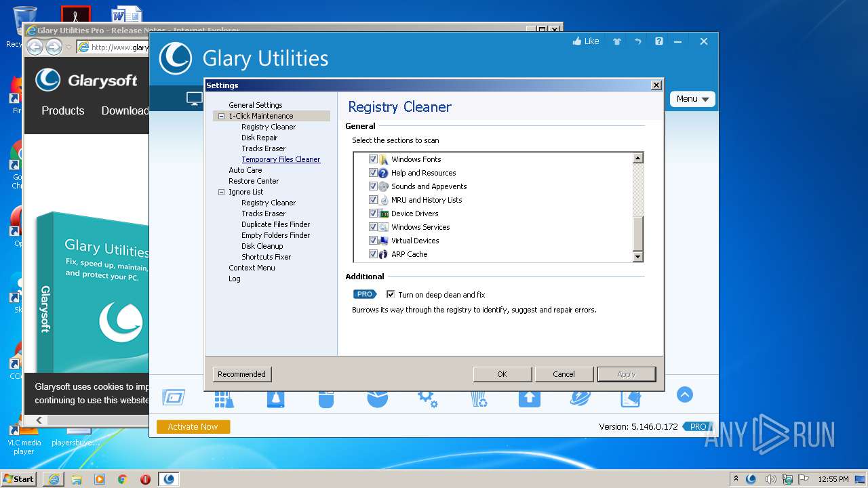Select General Settings in the settings tree
Screen dimensions: 868x488
pyautogui.click(x=256, y=105)
